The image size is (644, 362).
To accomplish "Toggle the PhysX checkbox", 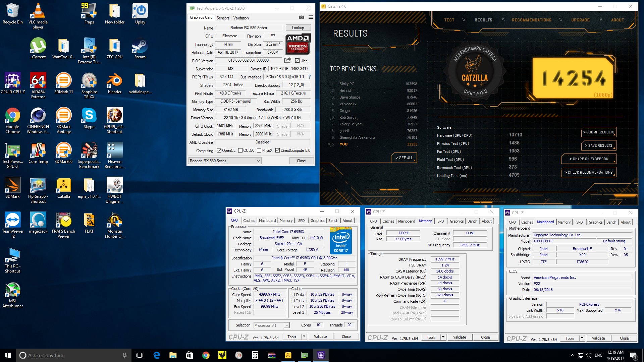I will pyautogui.click(x=259, y=150).
